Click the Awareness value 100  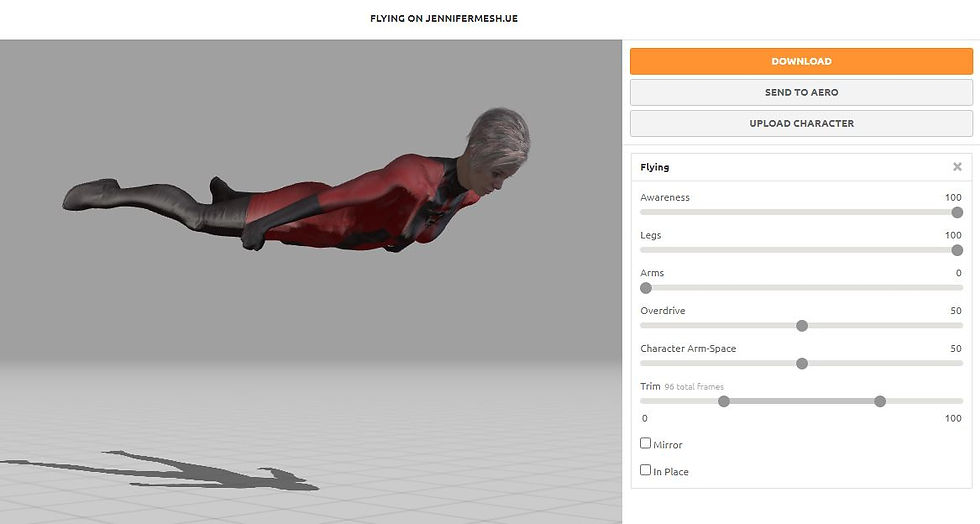tap(953, 198)
